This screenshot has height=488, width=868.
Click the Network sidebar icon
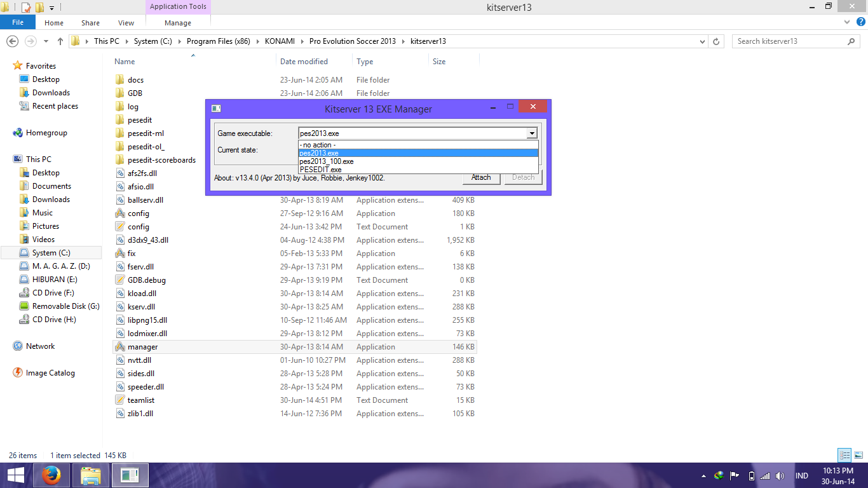(x=18, y=346)
